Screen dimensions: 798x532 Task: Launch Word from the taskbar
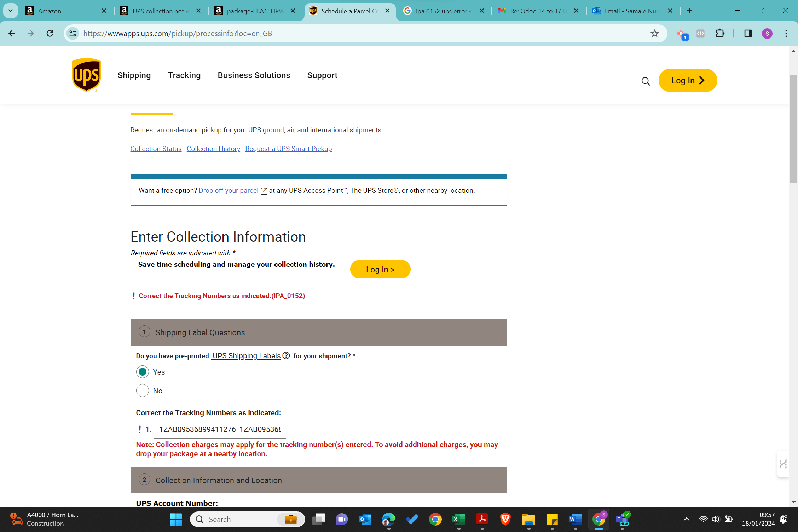click(576, 519)
